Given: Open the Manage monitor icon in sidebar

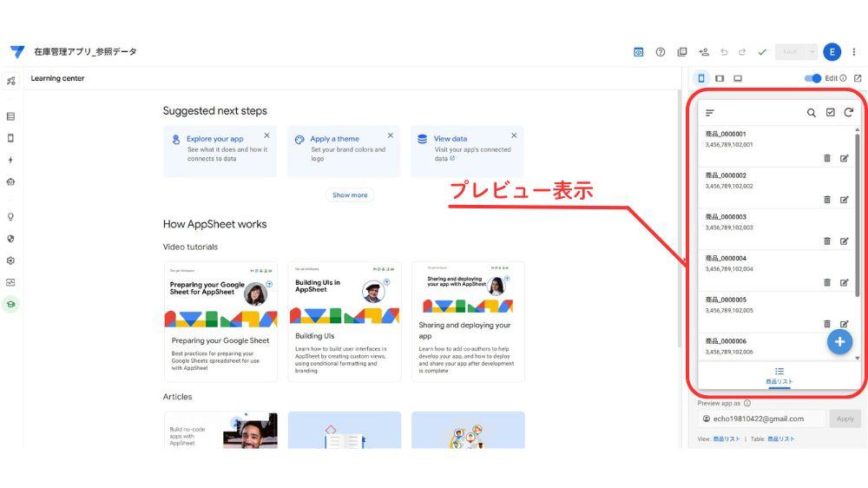Looking at the screenshot, I should pos(10,282).
